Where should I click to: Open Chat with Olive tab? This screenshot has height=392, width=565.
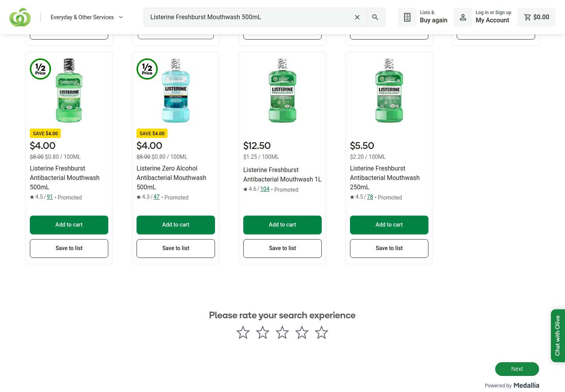(x=558, y=336)
